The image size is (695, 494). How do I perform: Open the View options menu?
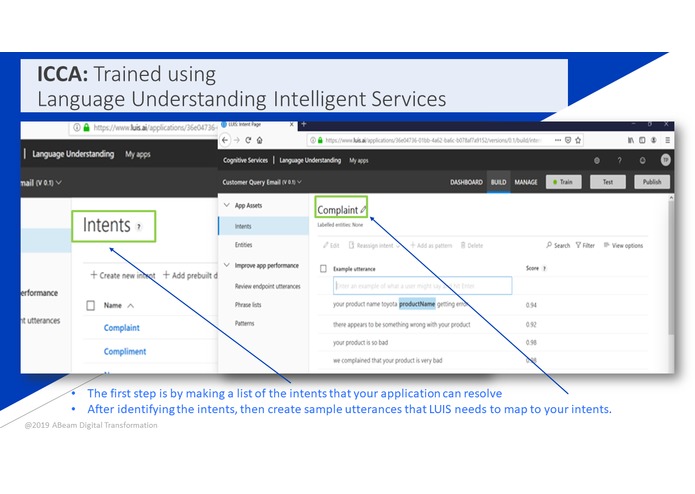[x=623, y=245]
